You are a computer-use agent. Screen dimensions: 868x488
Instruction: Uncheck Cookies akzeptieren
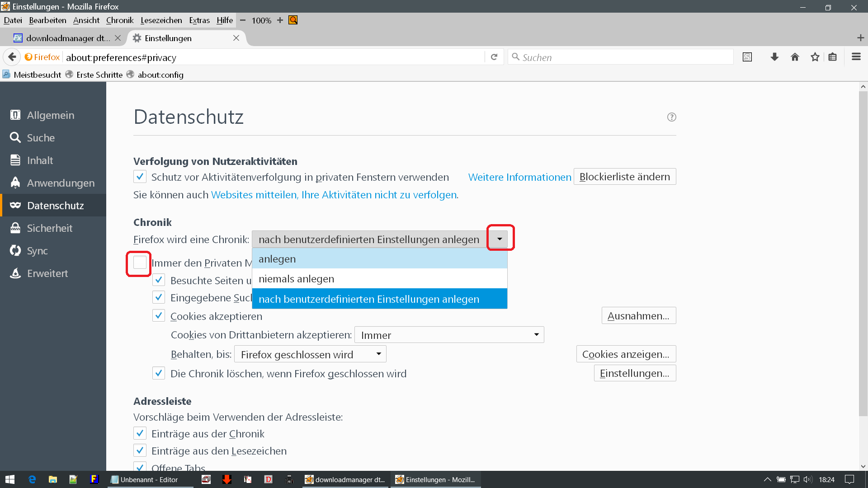(158, 316)
